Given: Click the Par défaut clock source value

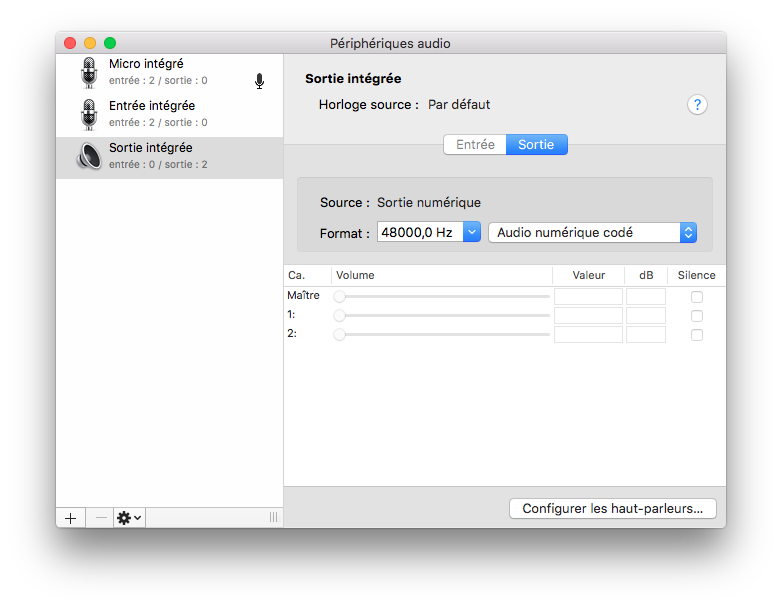Looking at the screenshot, I should (459, 105).
